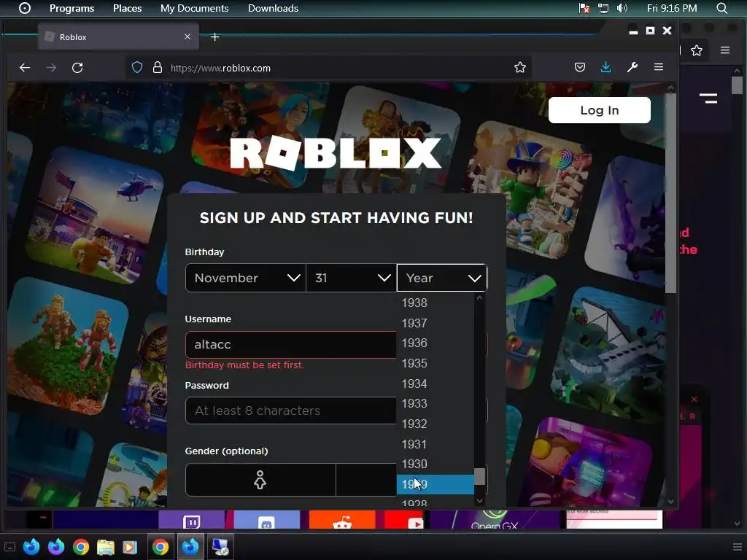Viewport: 747px width, 560px height.
Task: Open the background window hamburger menu
Action: (724, 50)
